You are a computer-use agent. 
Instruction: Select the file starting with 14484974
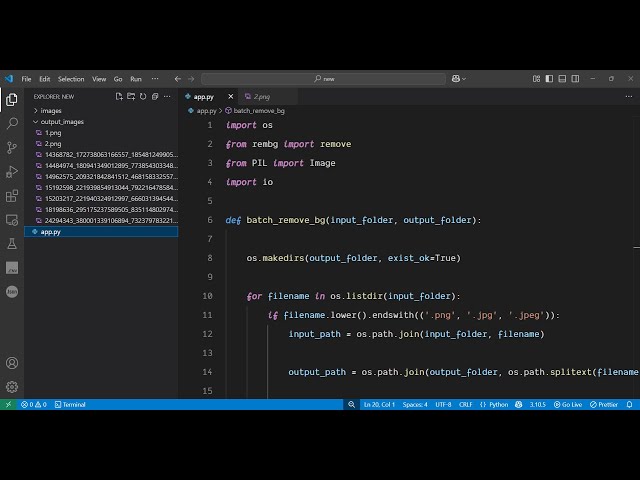click(101, 166)
